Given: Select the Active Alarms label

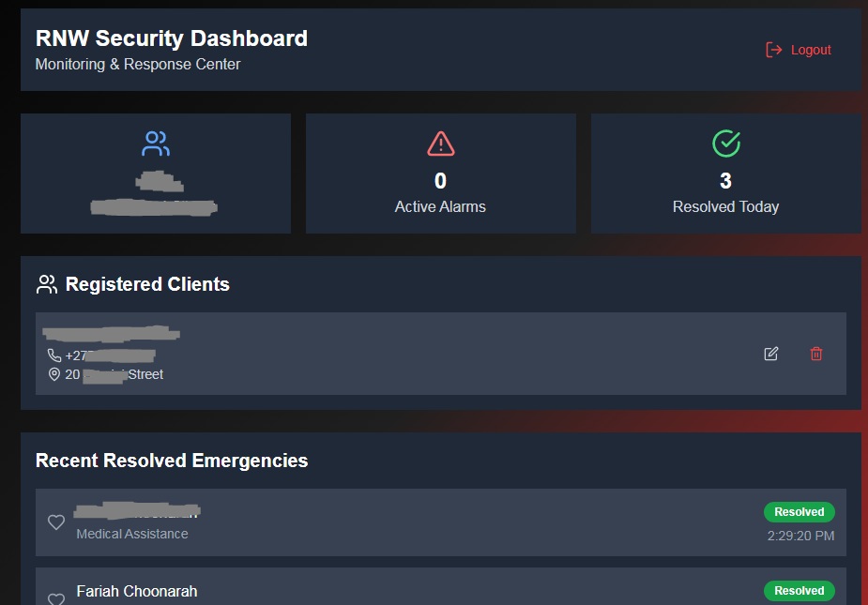Looking at the screenshot, I should (440, 206).
